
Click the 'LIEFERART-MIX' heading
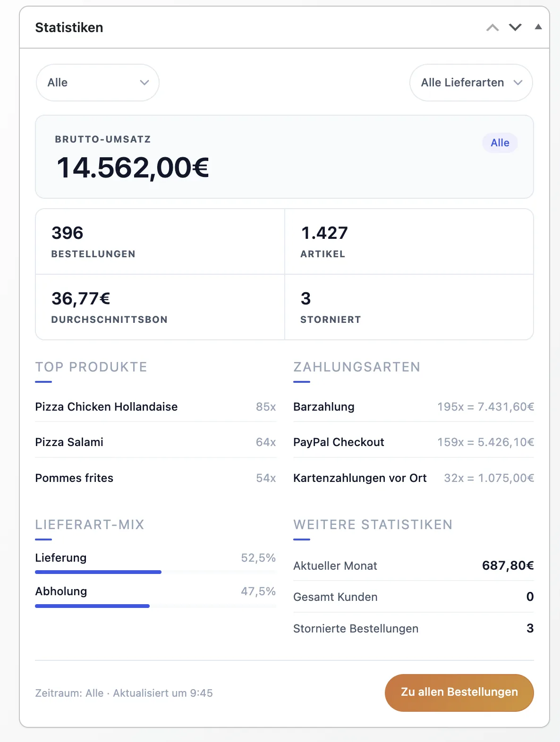tap(90, 524)
